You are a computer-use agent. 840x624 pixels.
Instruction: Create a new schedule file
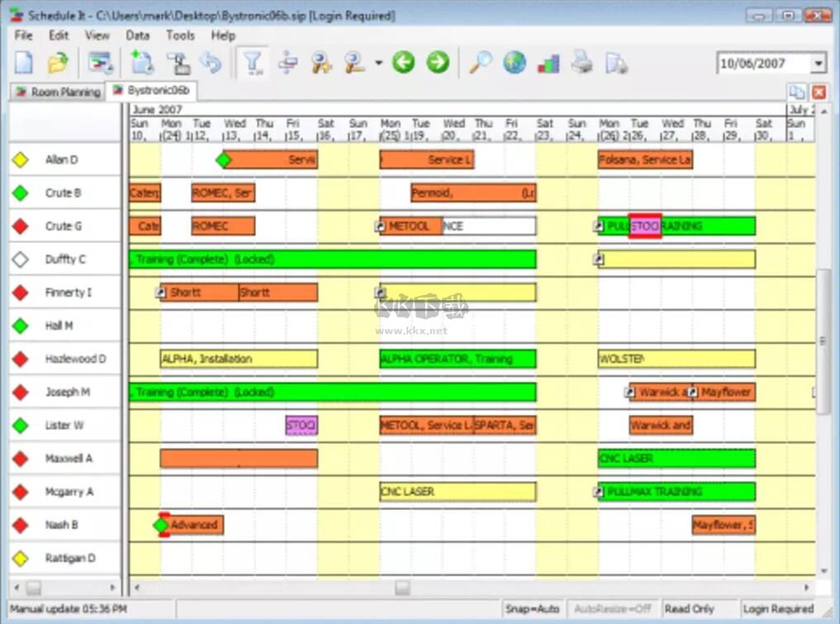point(25,62)
